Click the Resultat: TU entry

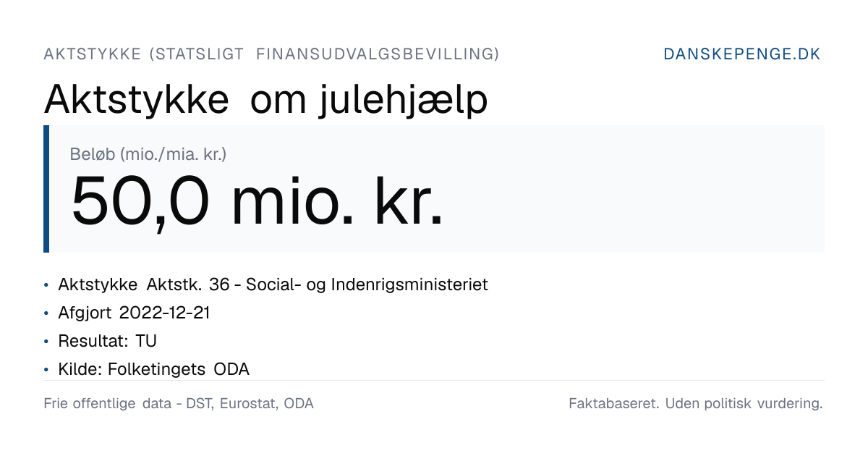(108, 341)
